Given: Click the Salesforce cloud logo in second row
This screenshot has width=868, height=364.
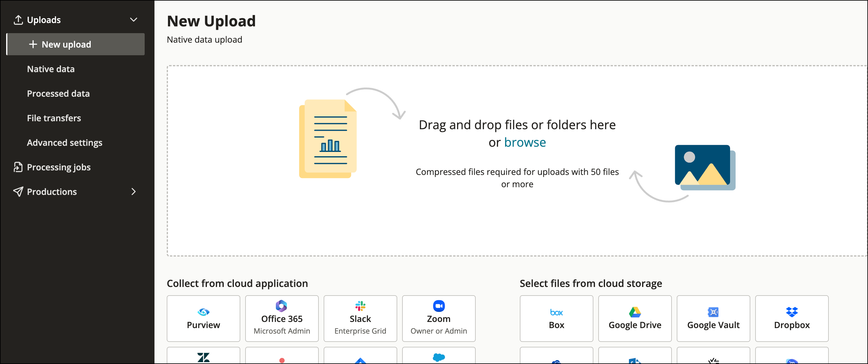Looking at the screenshot, I should (x=439, y=357).
